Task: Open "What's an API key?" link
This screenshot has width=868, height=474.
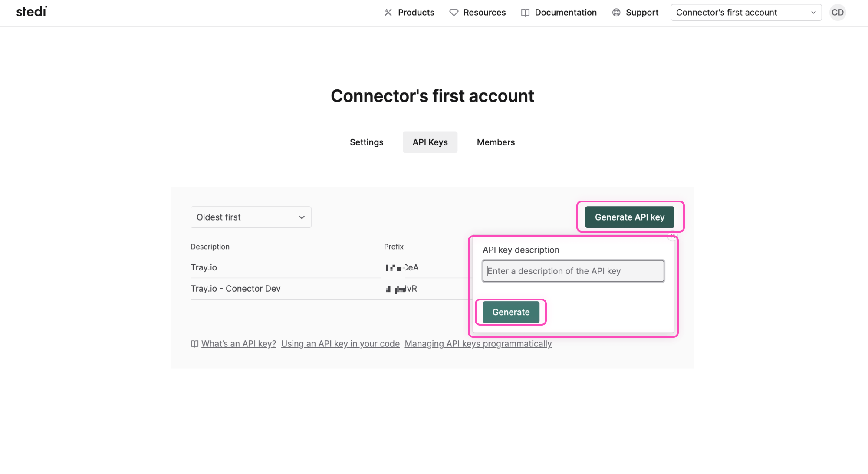Action: pos(239,344)
